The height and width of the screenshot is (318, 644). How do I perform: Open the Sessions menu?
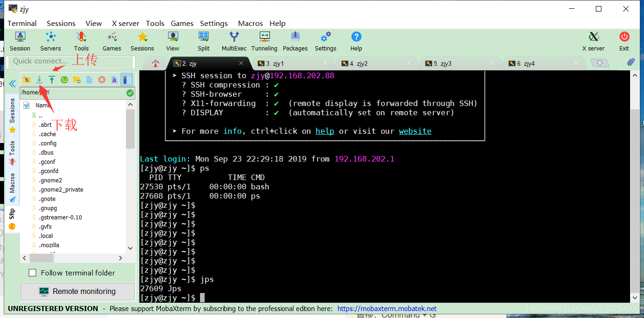[x=61, y=23]
